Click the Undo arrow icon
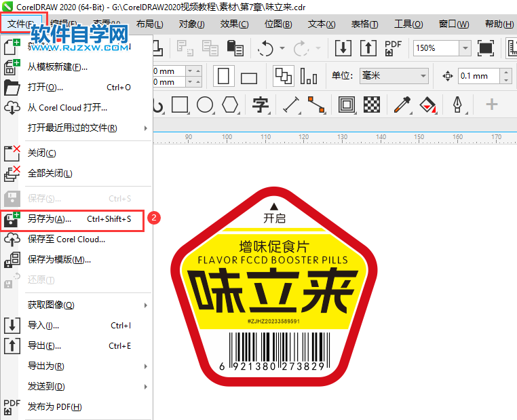This screenshot has height=420, width=517. 266,48
